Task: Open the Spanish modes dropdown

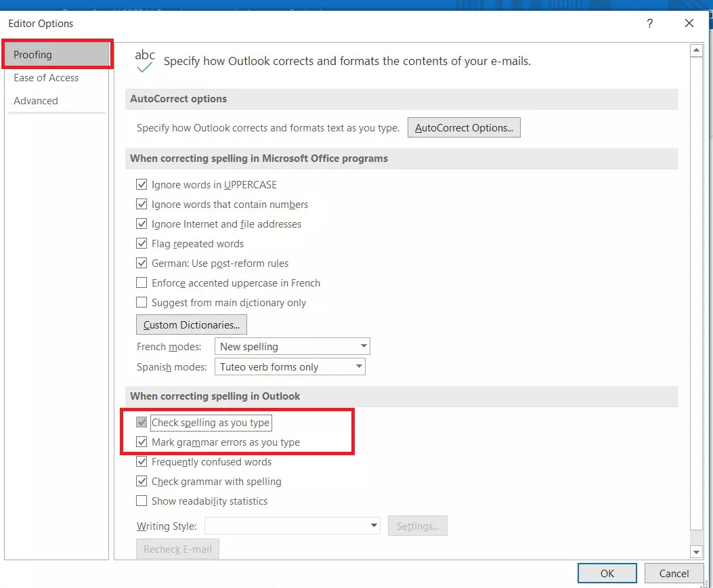Action: (x=359, y=366)
